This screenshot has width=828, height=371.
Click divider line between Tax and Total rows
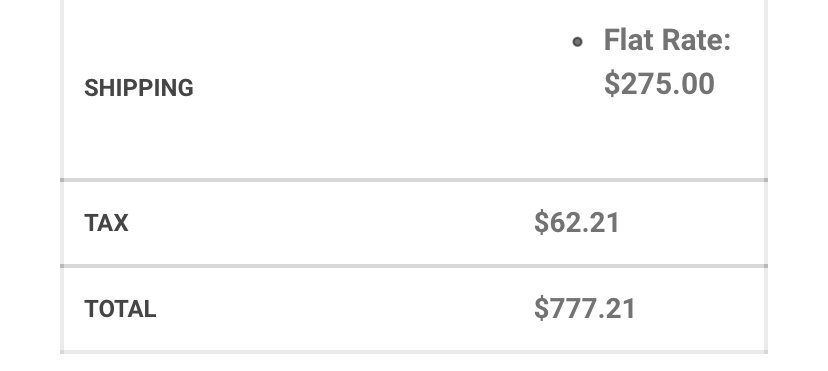[x=414, y=266]
